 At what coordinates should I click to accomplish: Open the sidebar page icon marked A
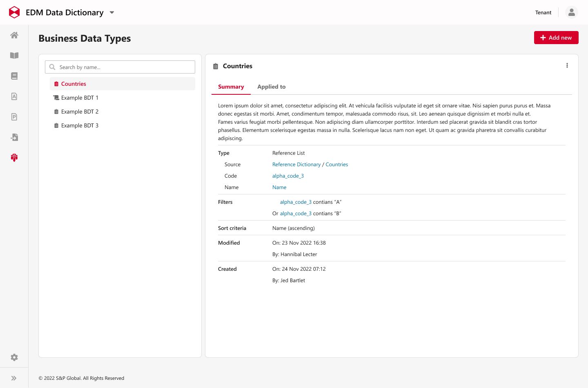point(14,96)
